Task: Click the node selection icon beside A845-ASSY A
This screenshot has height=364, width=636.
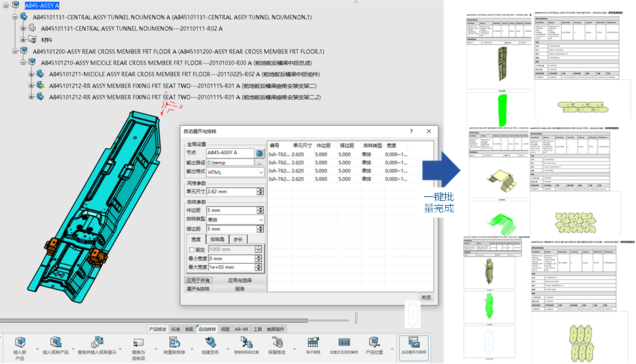Action: pos(260,154)
